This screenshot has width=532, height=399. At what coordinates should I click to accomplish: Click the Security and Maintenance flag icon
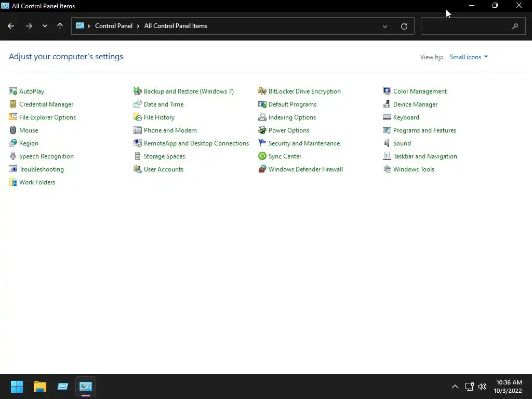262,143
